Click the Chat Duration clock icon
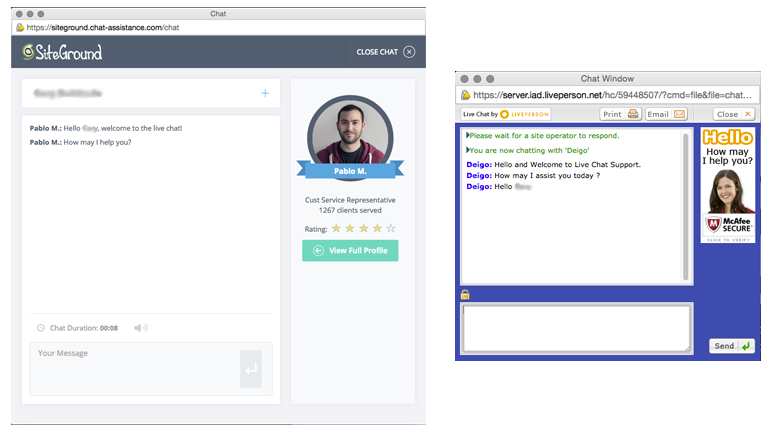The height and width of the screenshot is (444, 781). tap(40, 328)
